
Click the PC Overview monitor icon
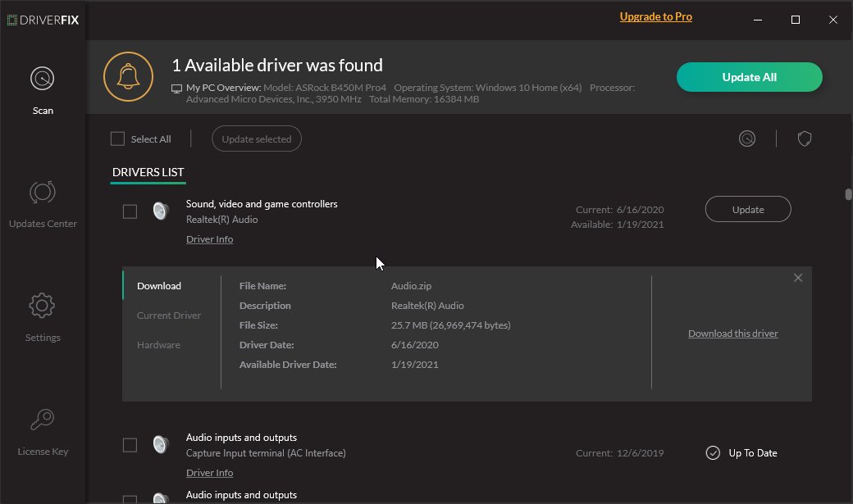pyautogui.click(x=177, y=89)
